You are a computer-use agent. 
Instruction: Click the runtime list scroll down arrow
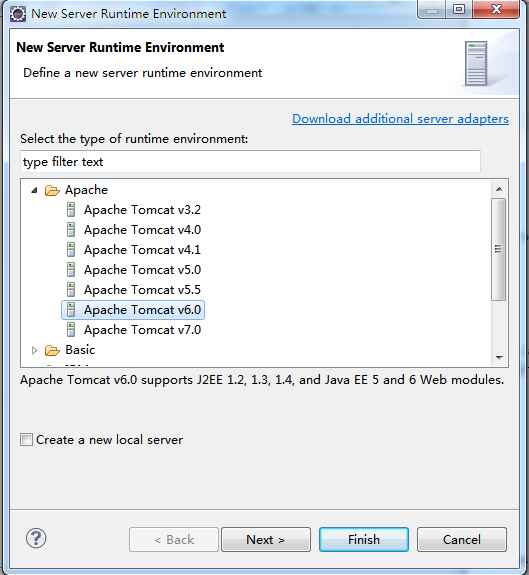point(499,357)
